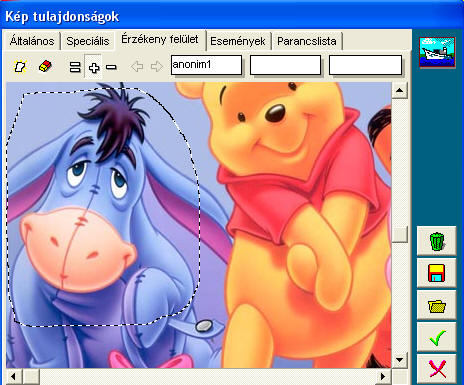This screenshot has height=385, width=464.
Task: Click the vertical scrollbar down arrow
Action: [x=399, y=360]
